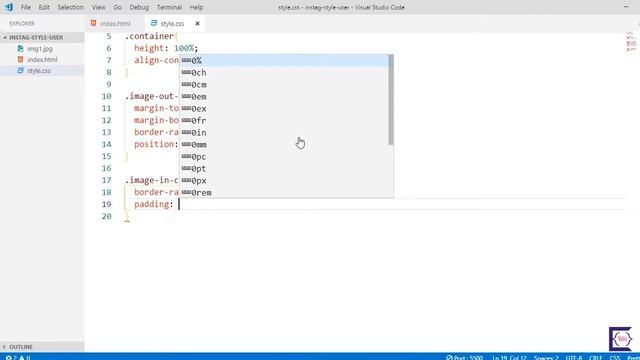Change language mode via CSS indicator
Screen dimensions: 640x360
615,358
